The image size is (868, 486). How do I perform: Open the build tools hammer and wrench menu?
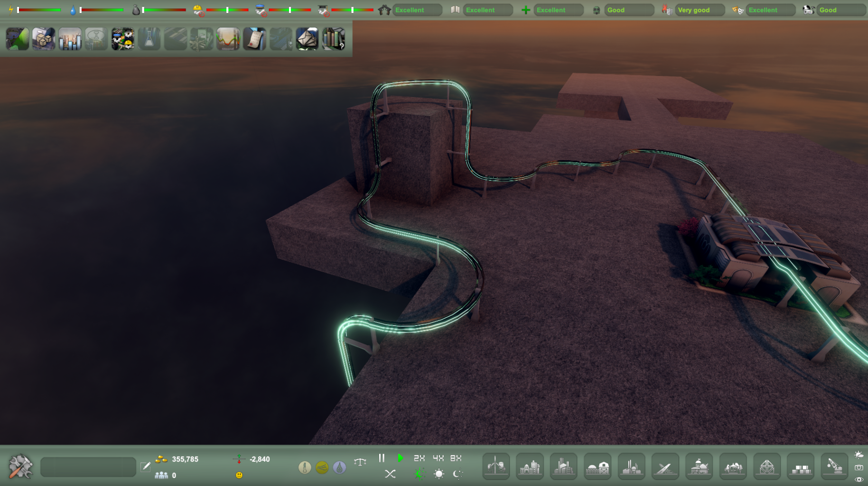pos(20,467)
